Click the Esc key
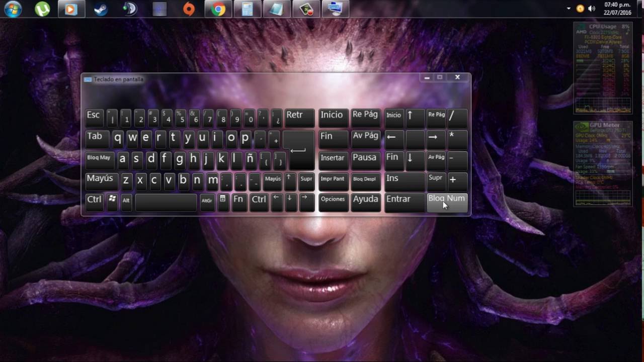Screen dimensions: 644x362 click(x=94, y=118)
